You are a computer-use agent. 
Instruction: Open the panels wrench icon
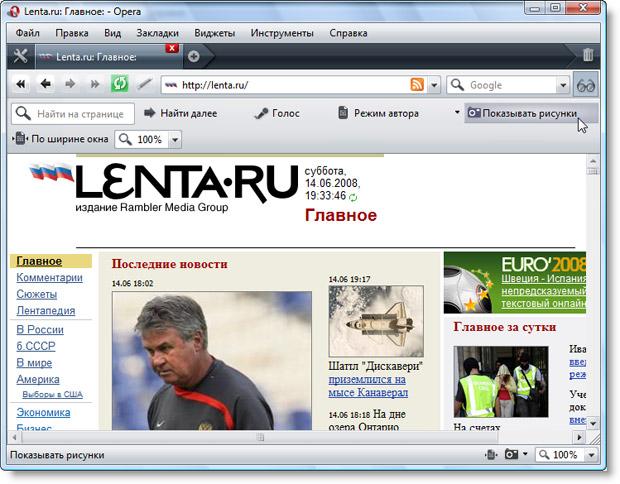coord(21,56)
